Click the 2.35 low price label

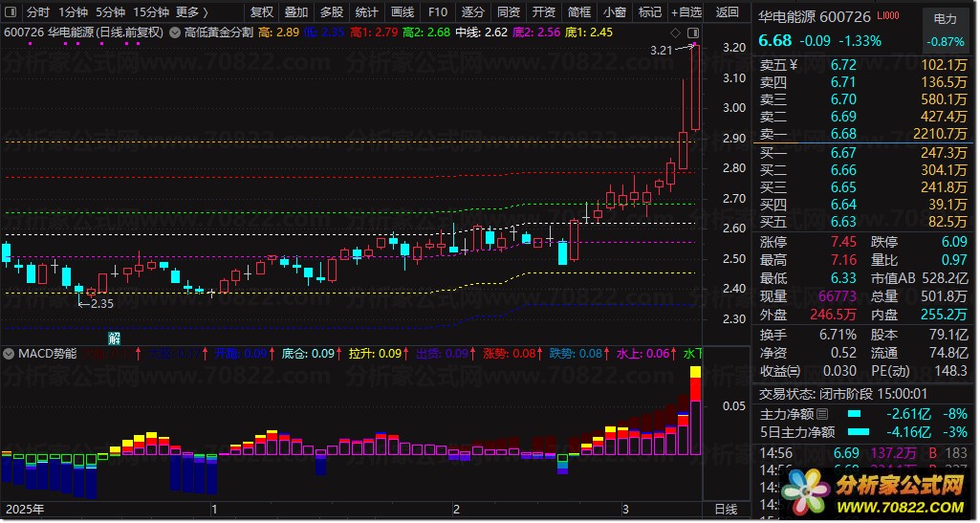(x=102, y=304)
